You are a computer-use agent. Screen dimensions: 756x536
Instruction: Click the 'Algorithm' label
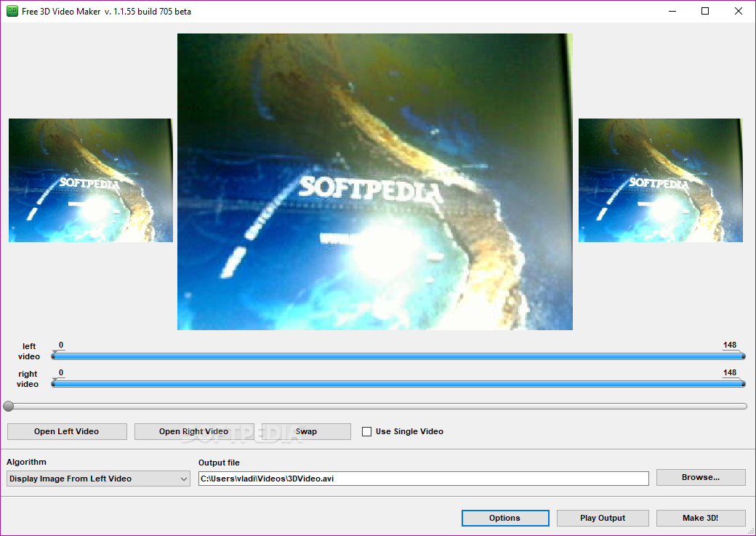pos(26,462)
